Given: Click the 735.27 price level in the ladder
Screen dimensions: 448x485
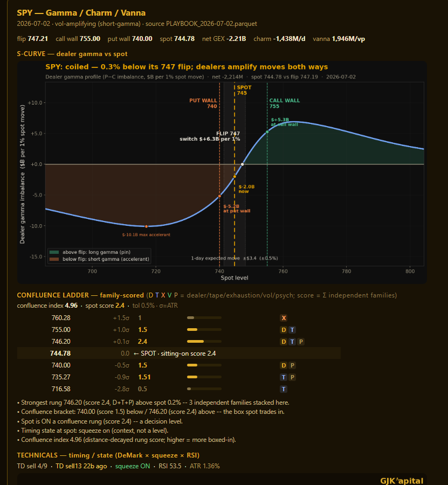Looking at the screenshot, I should pyautogui.click(x=61, y=377).
